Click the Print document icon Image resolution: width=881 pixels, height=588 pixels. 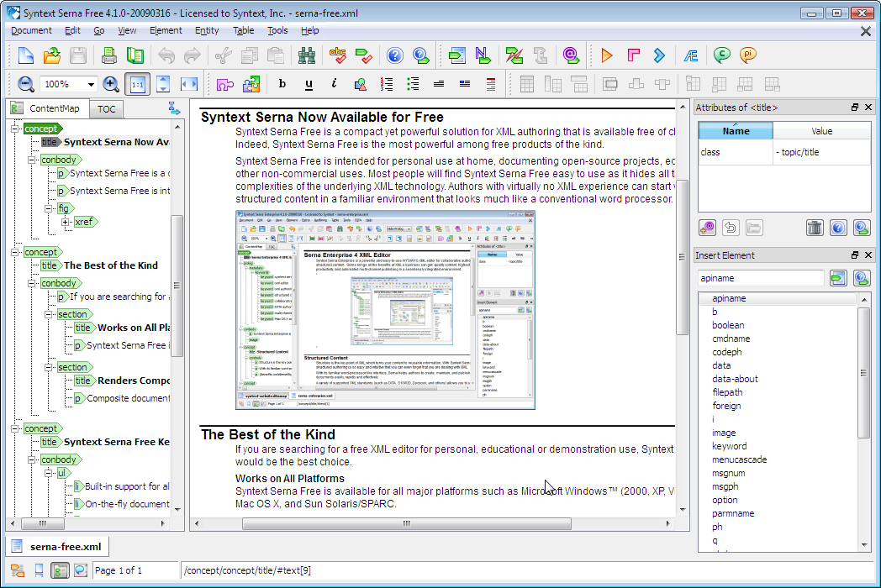(109, 56)
